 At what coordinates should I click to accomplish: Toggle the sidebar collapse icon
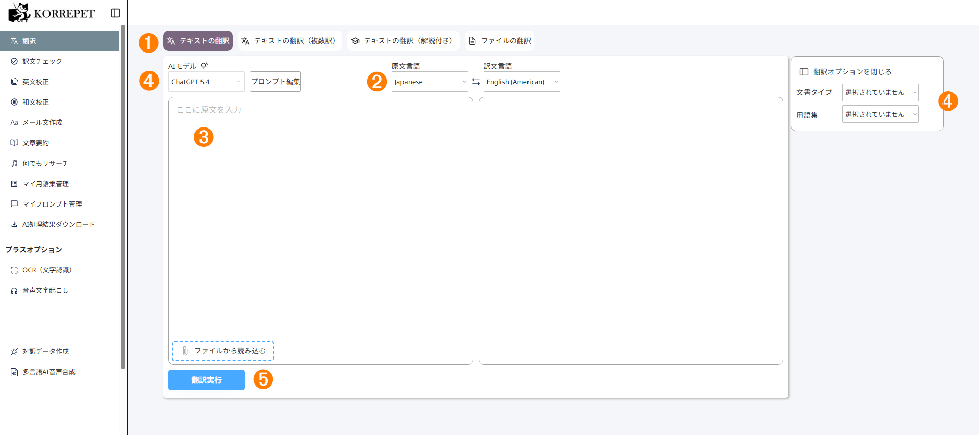pos(116,13)
